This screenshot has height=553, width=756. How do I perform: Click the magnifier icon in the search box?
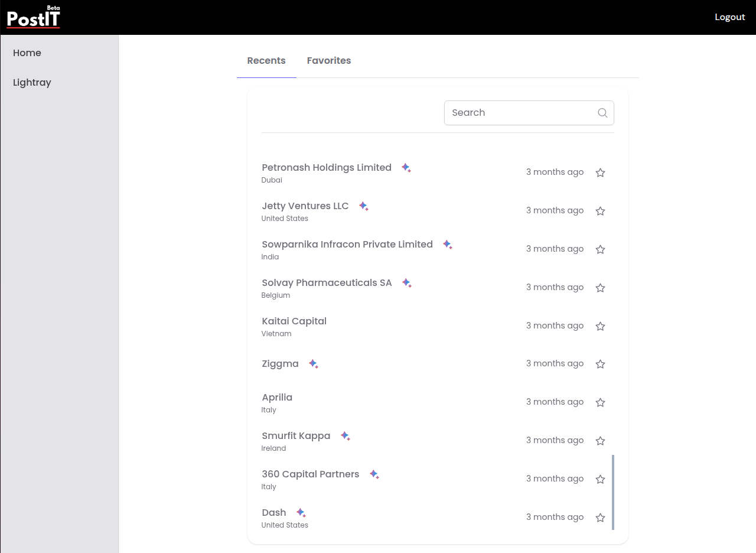coord(602,113)
